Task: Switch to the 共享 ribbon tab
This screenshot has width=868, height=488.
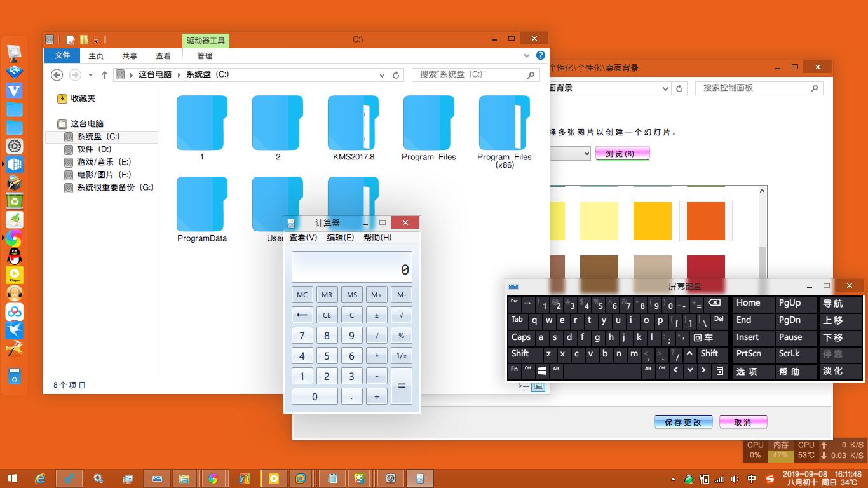Action: 130,56
